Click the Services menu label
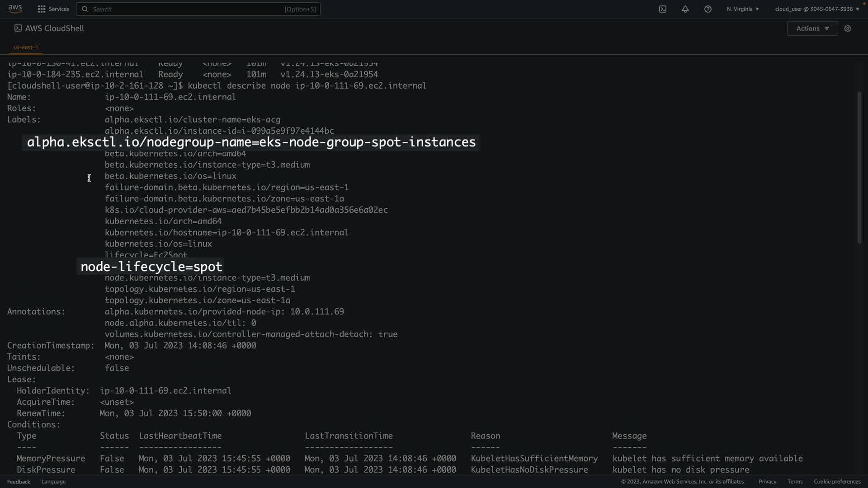 tap(59, 9)
